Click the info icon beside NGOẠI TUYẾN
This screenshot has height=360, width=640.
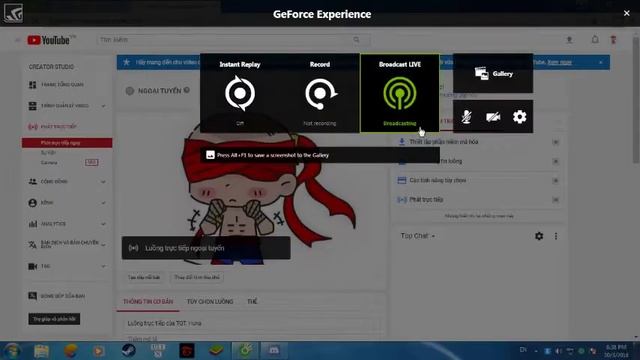point(187,90)
